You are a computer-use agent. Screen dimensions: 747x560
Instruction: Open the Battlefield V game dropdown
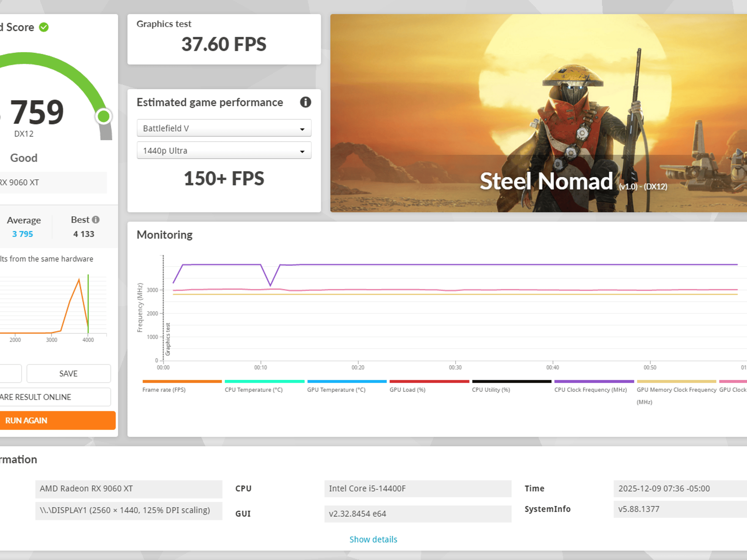coord(224,128)
